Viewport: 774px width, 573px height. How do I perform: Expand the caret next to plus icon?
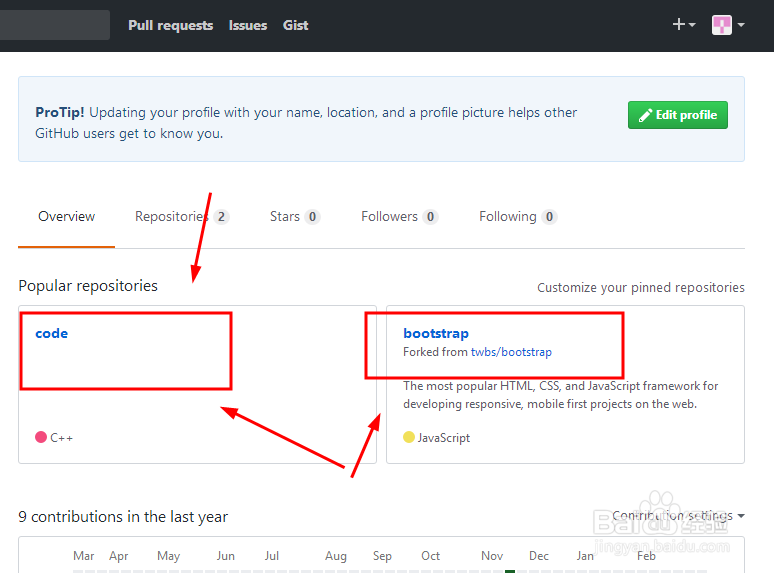point(692,25)
